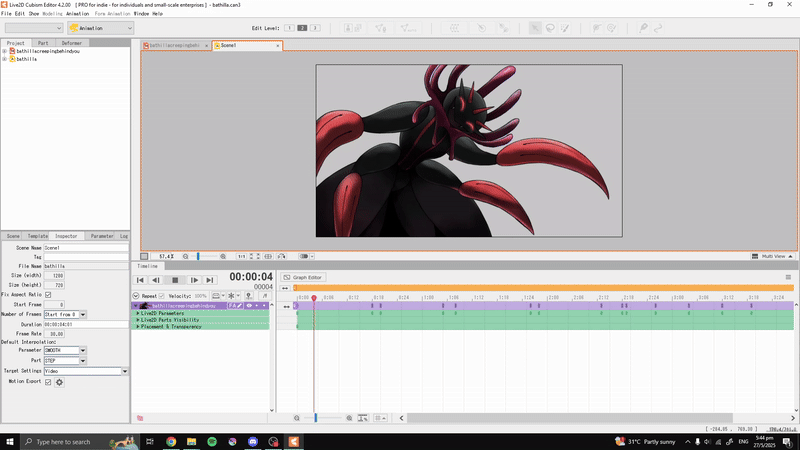Open Parameter interpolation SMOOTH dropdown
Image resolution: width=800 pixels, height=450 pixels.
tap(83, 351)
